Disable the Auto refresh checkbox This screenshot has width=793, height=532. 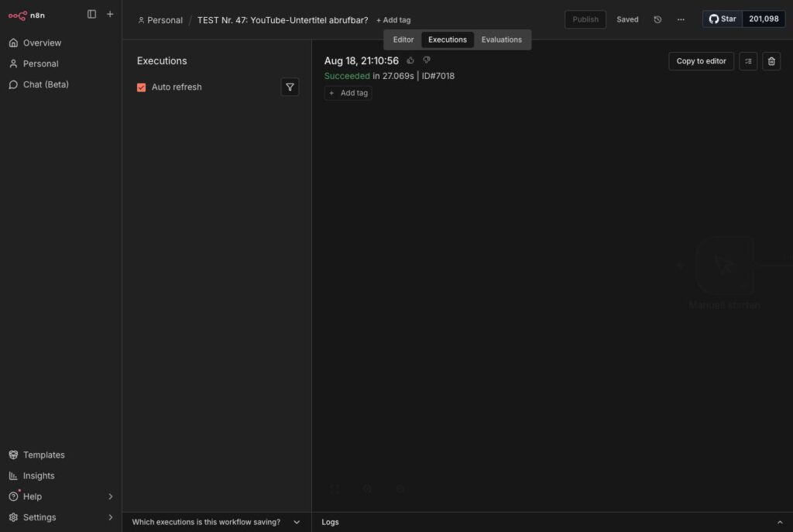click(141, 87)
